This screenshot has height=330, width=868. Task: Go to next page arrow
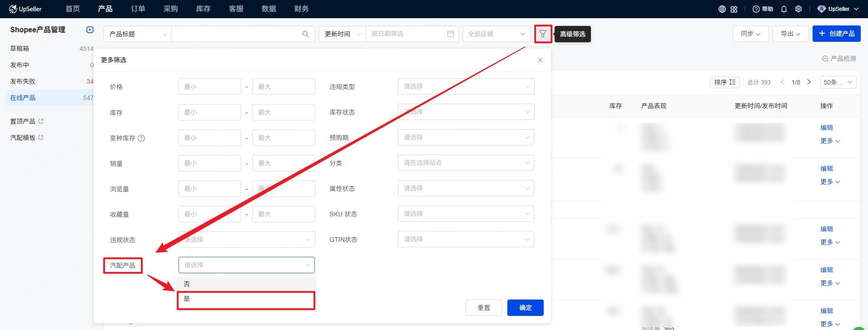point(809,82)
